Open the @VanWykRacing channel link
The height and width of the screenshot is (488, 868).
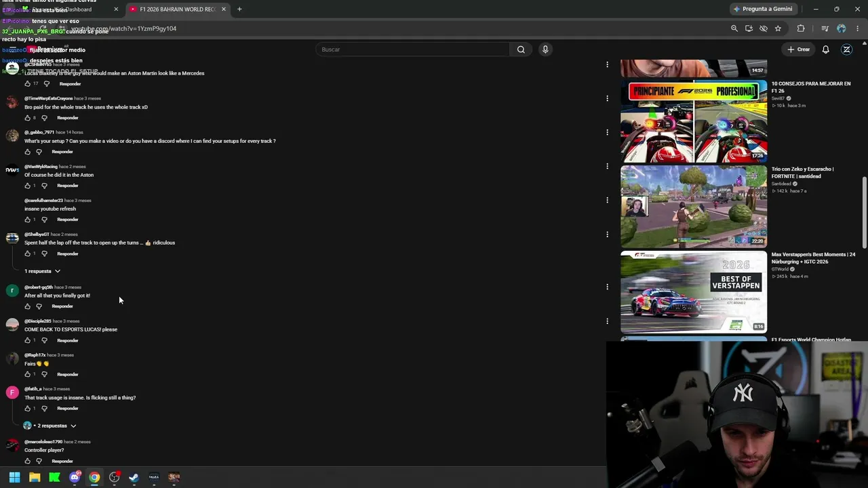[41, 167]
